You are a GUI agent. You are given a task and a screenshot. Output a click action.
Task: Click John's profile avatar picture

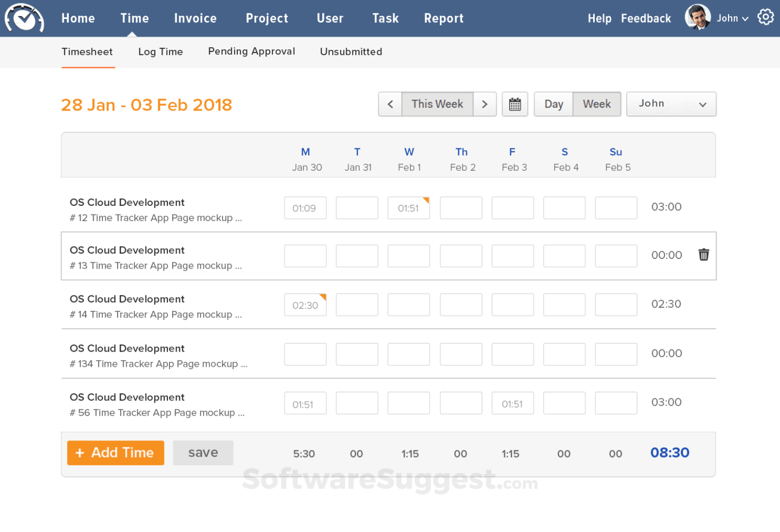pos(697,16)
